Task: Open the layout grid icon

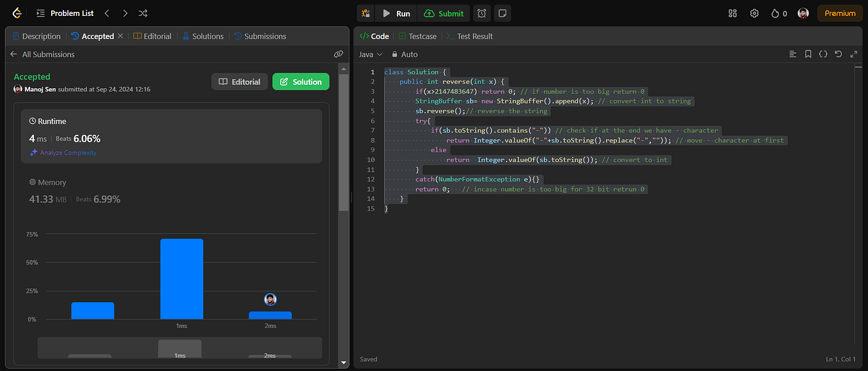Action: coord(732,13)
